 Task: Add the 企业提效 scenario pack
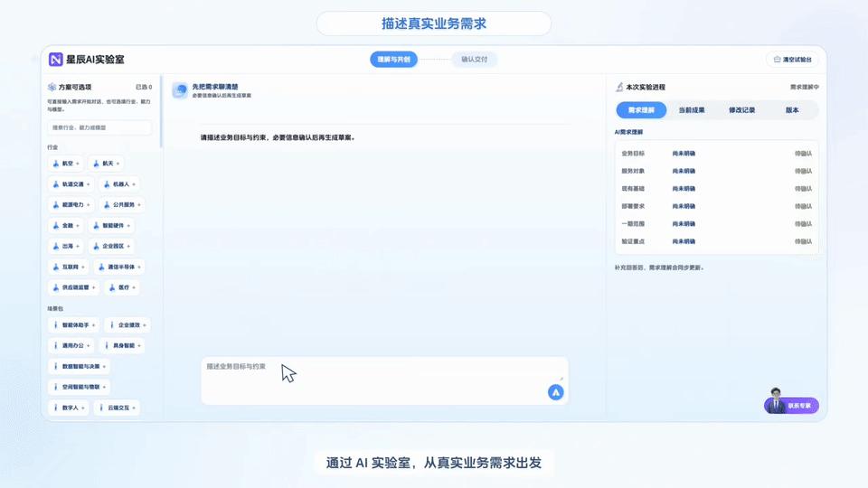pyautogui.click(x=127, y=324)
